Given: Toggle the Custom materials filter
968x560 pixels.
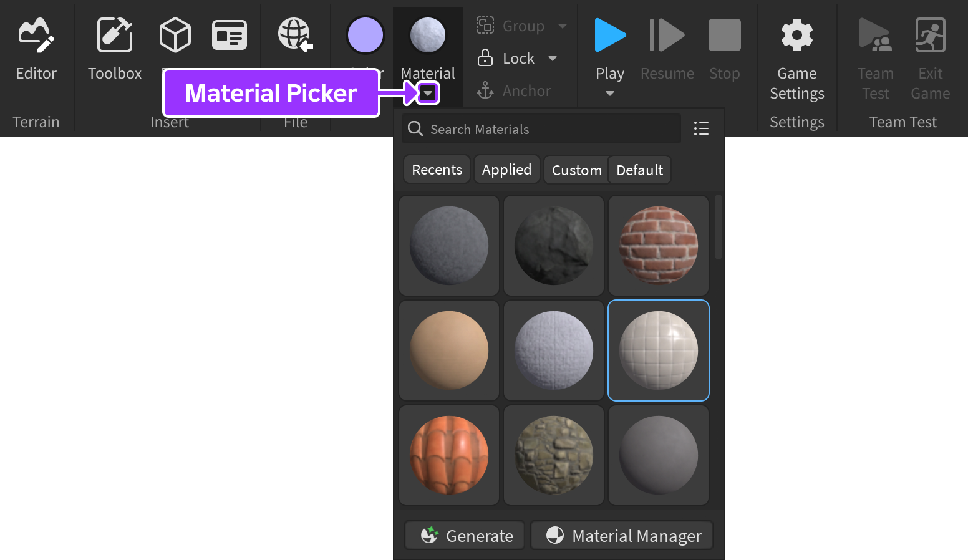Looking at the screenshot, I should pyautogui.click(x=576, y=170).
